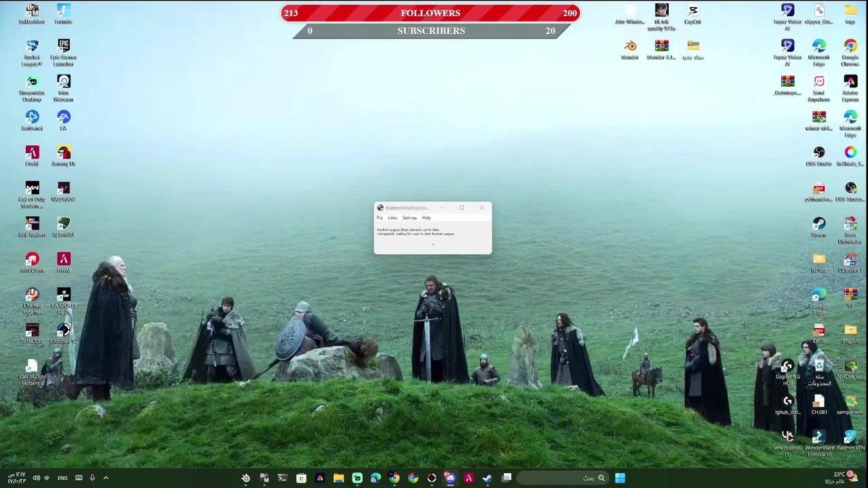Launch Chained Together from the desktop
868x488 pixels.
[32, 302]
